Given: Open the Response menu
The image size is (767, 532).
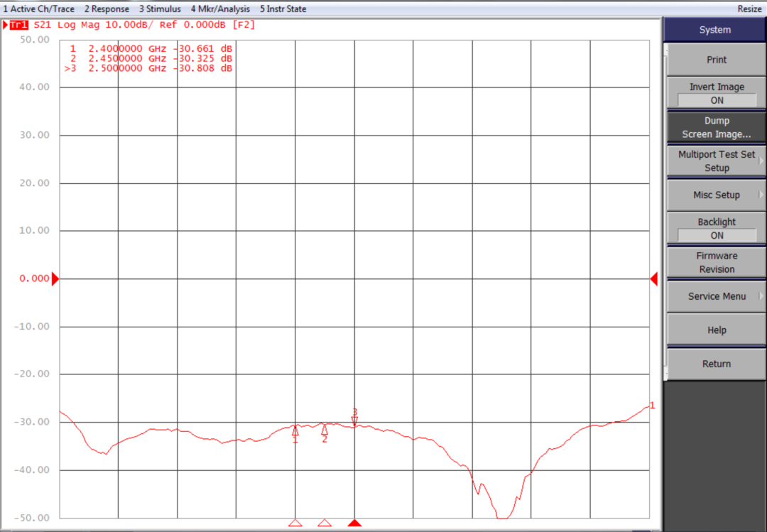Looking at the screenshot, I should click(107, 9).
